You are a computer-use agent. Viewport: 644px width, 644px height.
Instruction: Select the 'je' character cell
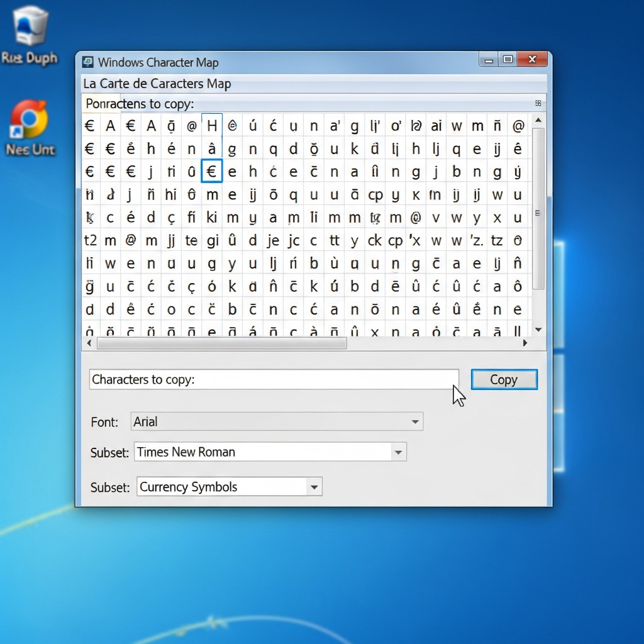[273, 240]
